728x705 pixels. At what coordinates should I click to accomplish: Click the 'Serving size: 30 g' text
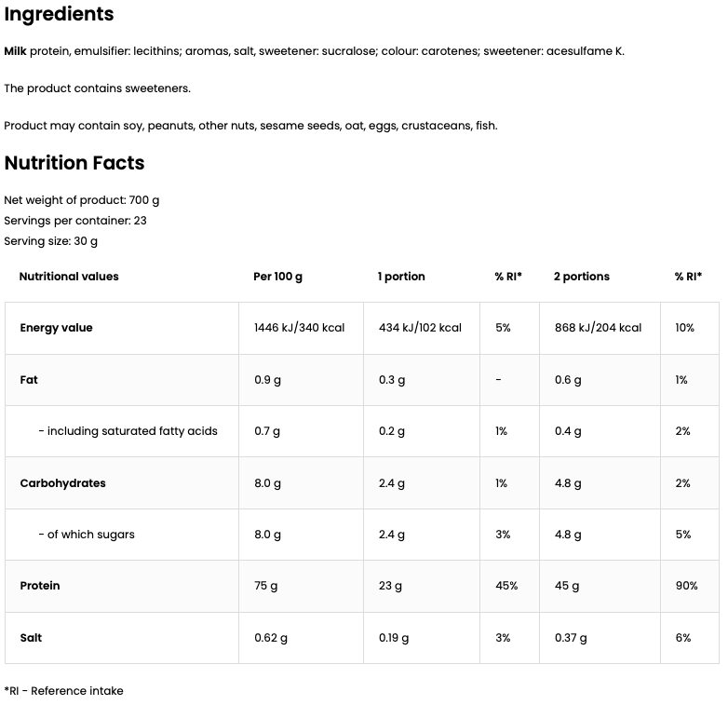[51, 241]
